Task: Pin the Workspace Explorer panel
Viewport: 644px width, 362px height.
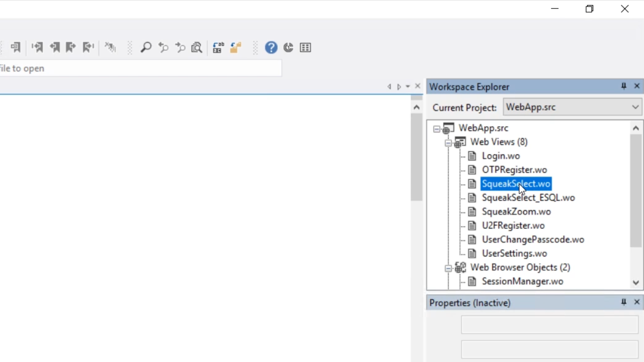Action: point(624,86)
